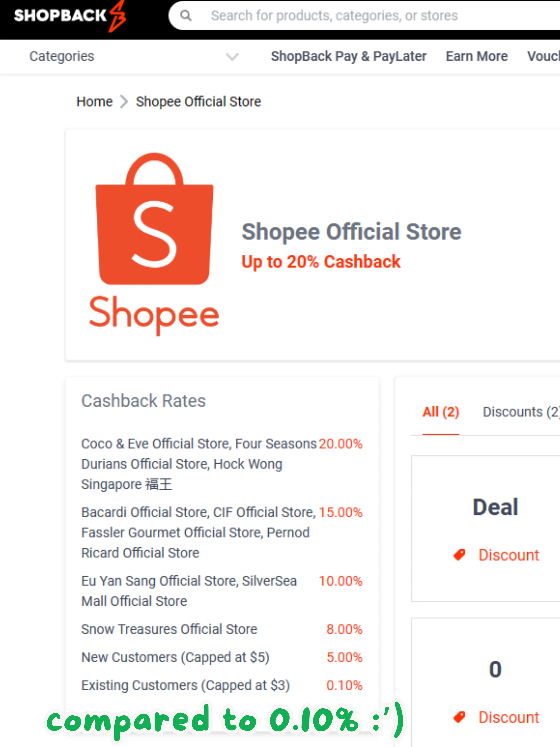Click the Categories chevron arrow
560x747 pixels.
pyautogui.click(x=232, y=57)
